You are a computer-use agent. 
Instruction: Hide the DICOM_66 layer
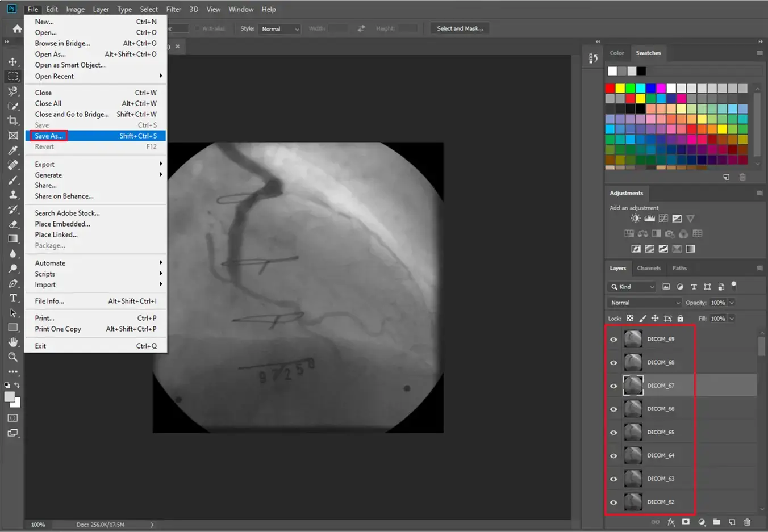click(613, 409)
